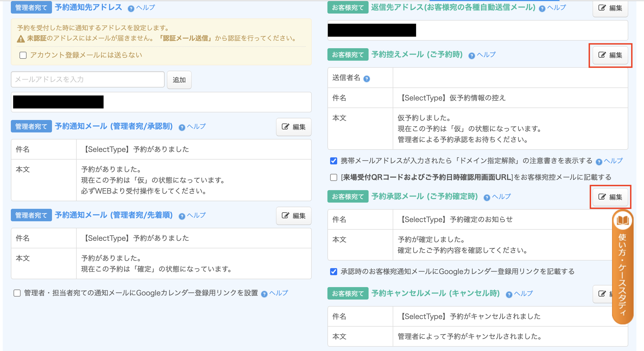This screenshot has width=644, height=351.
Task: Click help icon beside 予約承認メール heading
Action: coord(487,198)
